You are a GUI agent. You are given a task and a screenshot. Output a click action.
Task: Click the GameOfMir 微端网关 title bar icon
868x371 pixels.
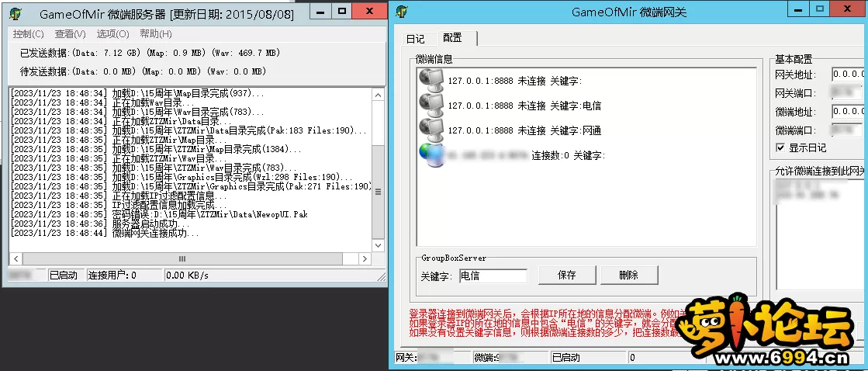pos(403,11)
